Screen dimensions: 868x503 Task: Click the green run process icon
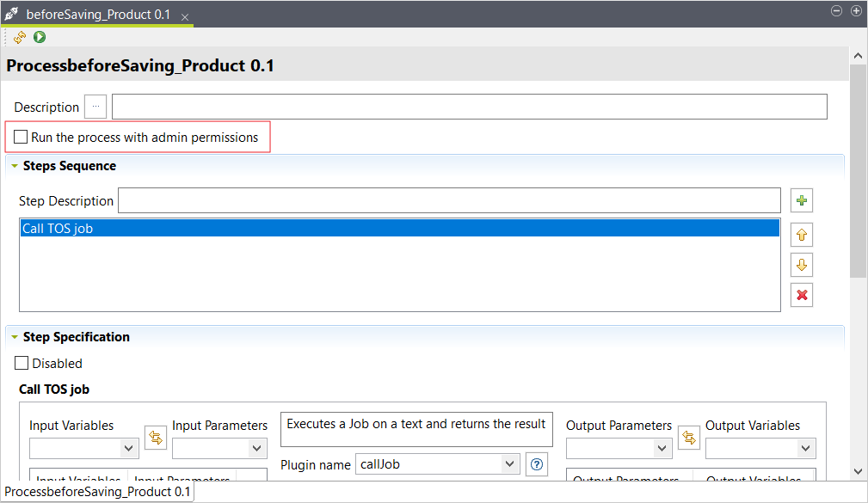(x=40, y=37)
